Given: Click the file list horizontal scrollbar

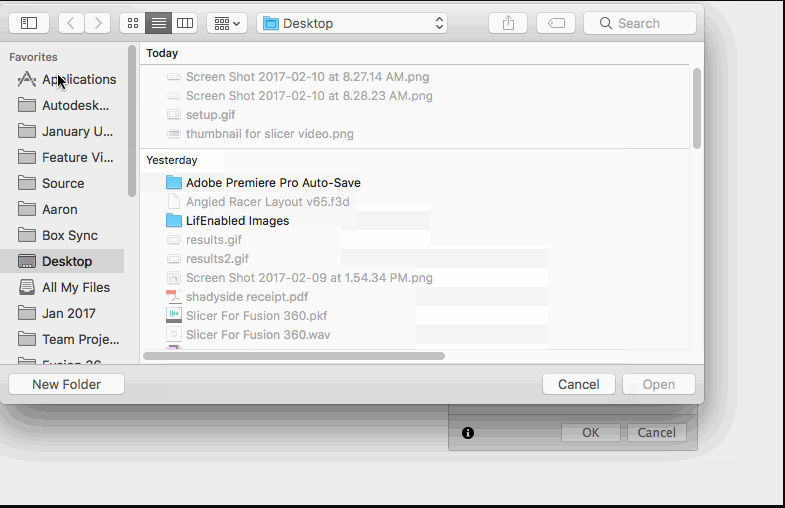Looking at the screenshot, I should [x=294, y=356].
